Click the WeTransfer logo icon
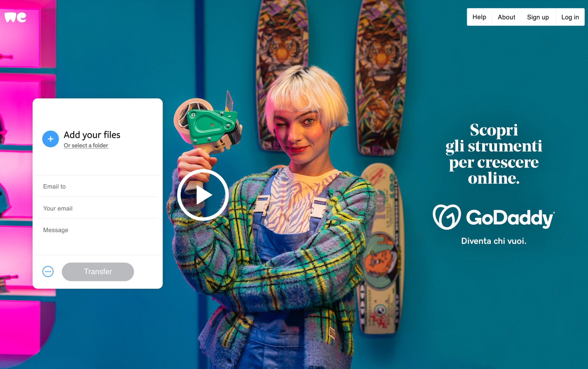This screenshot has height=369, width=588. [x=15, y=17]
